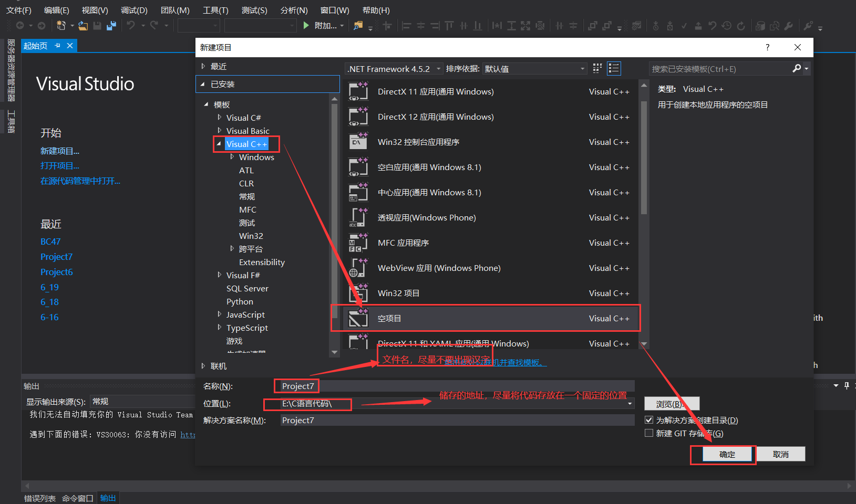The height and width of the screenshot is (504, 856).
Task: Click the wrench settings toolbar icon
Action: (x=788, y=25)
